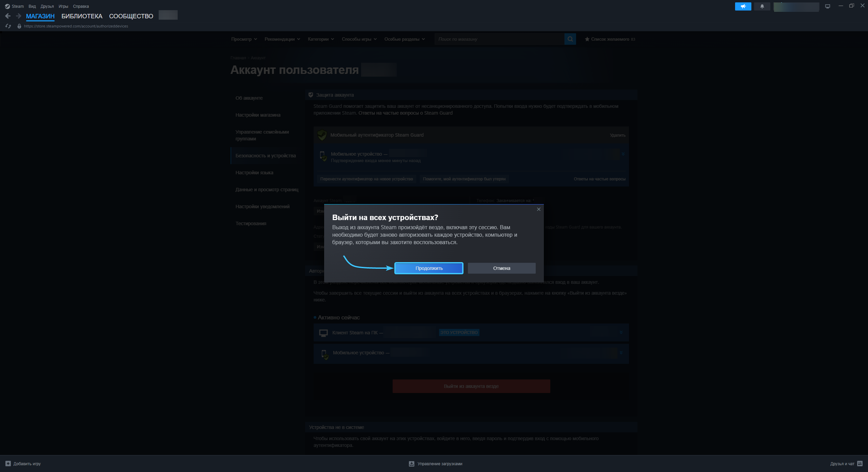
Task: Click the forward navigation arrow
Action: click(x=19, y=16)
